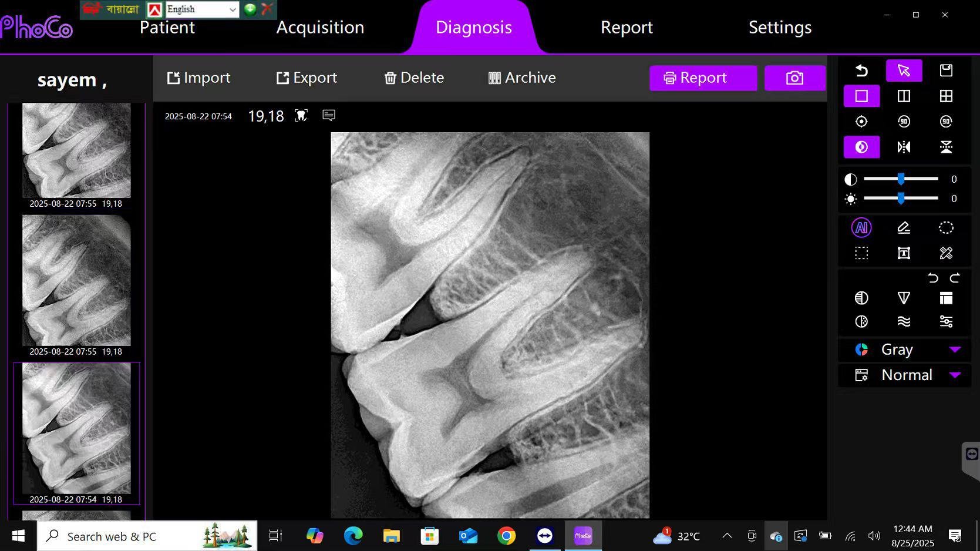980x551 pixels.
Task: Click the save floppy disk icon
Action: 946,70
